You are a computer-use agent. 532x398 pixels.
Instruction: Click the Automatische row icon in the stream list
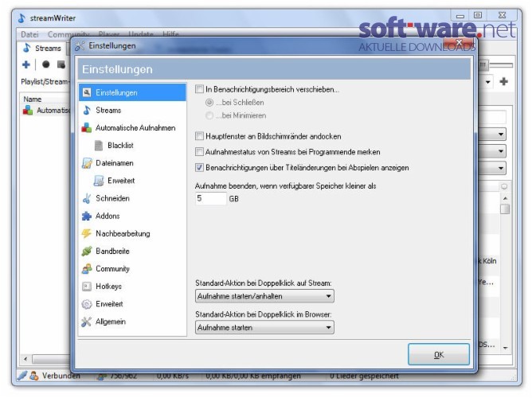pyautogui.click(x=28, y=110)
